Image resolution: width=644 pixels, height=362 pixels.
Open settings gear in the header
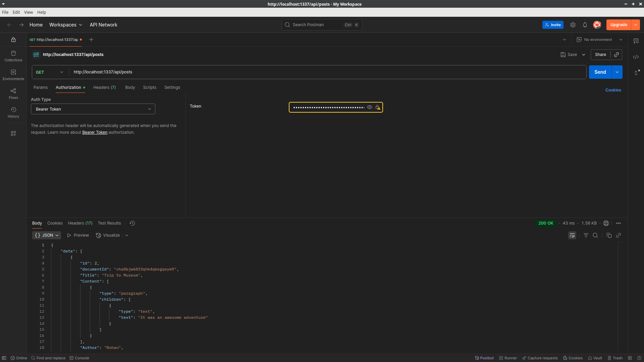tap(573, 25)
